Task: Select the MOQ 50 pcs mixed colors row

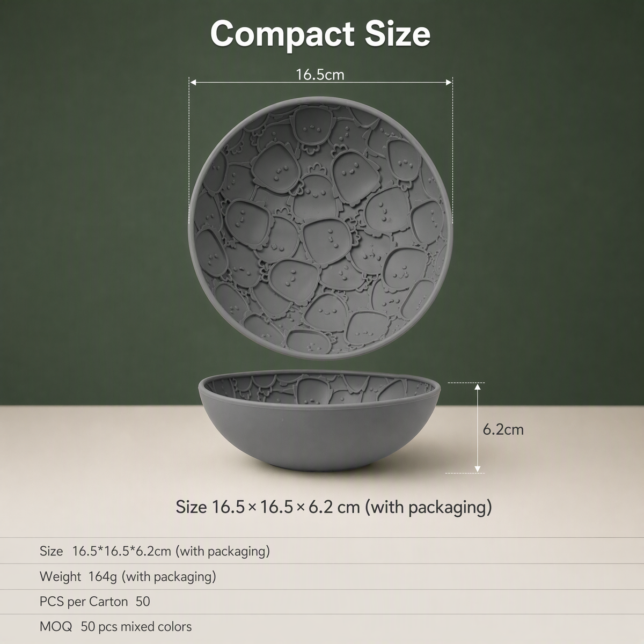Action: coord(322,627)
